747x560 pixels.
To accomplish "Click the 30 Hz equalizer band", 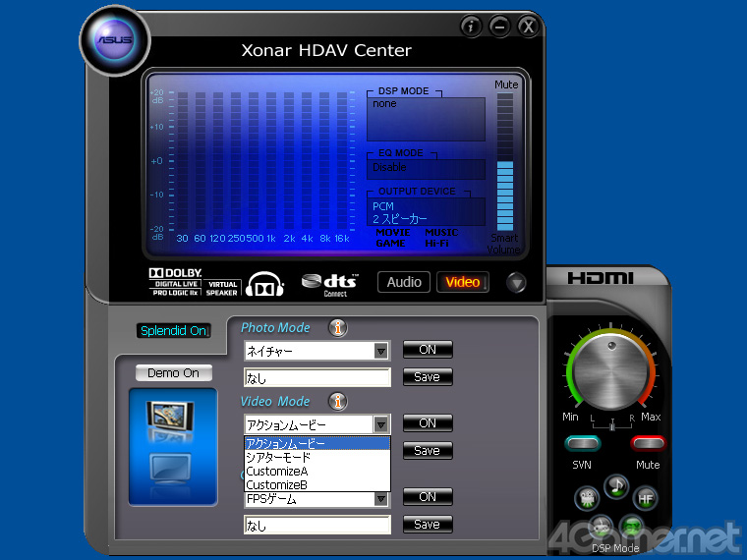I will coord(183,162).
